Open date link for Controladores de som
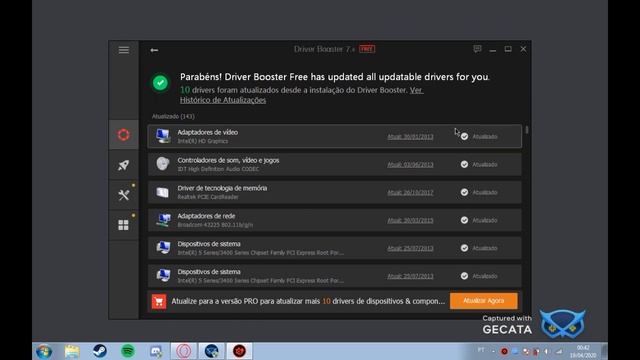This screenshot has width=640, height=360. (410, 164)
